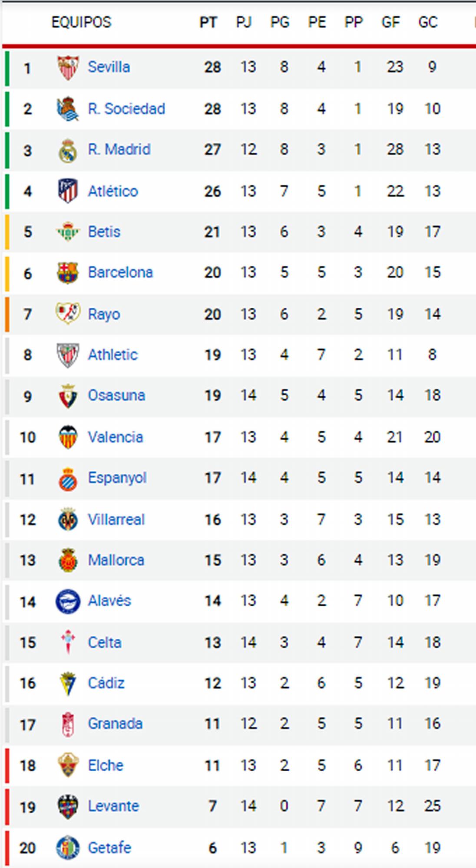The height and width of the screenshot is (868, 476).
Task: Open the Cádiz team link
Action: tap(106, 683)
